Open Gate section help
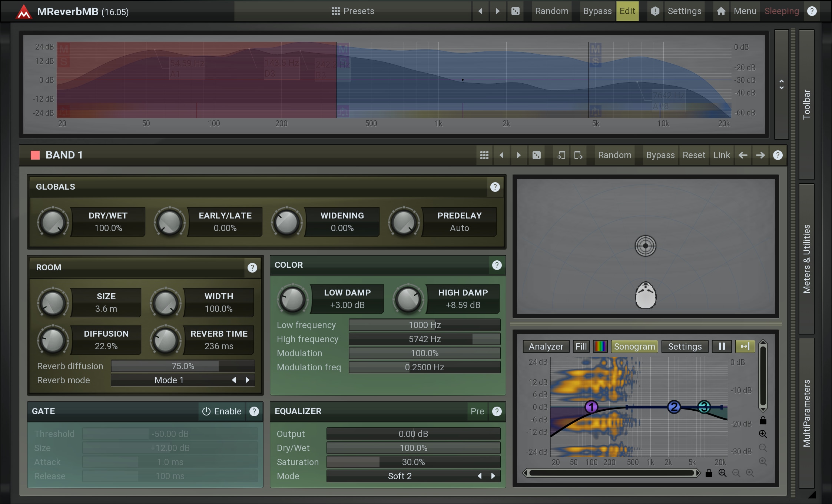This screenshot has height=504, width=832. point(254,411)
